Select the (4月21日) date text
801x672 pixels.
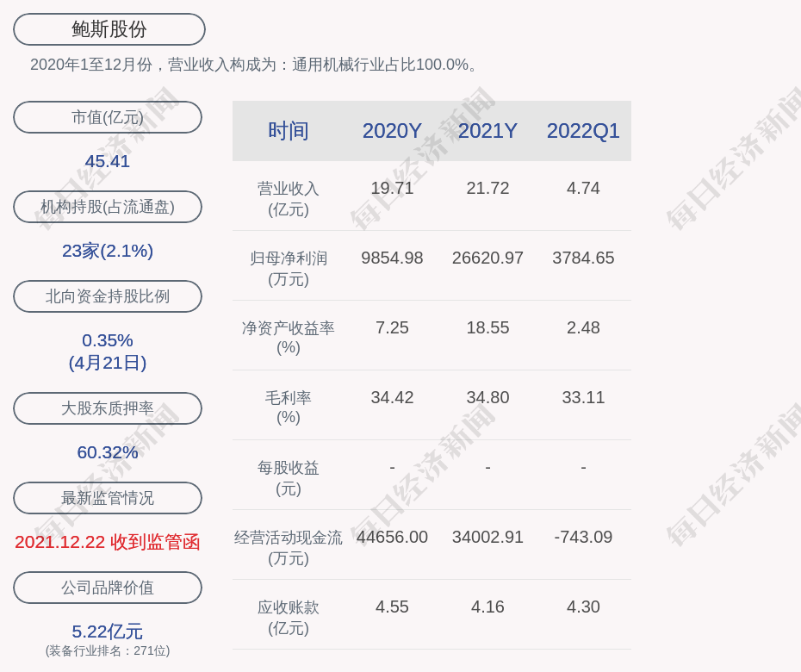108,363
